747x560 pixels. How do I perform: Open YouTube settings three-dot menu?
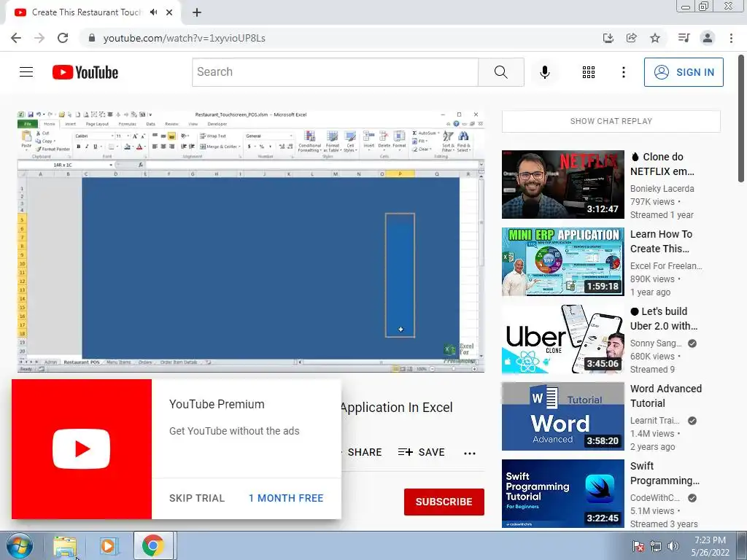(623, 72)
